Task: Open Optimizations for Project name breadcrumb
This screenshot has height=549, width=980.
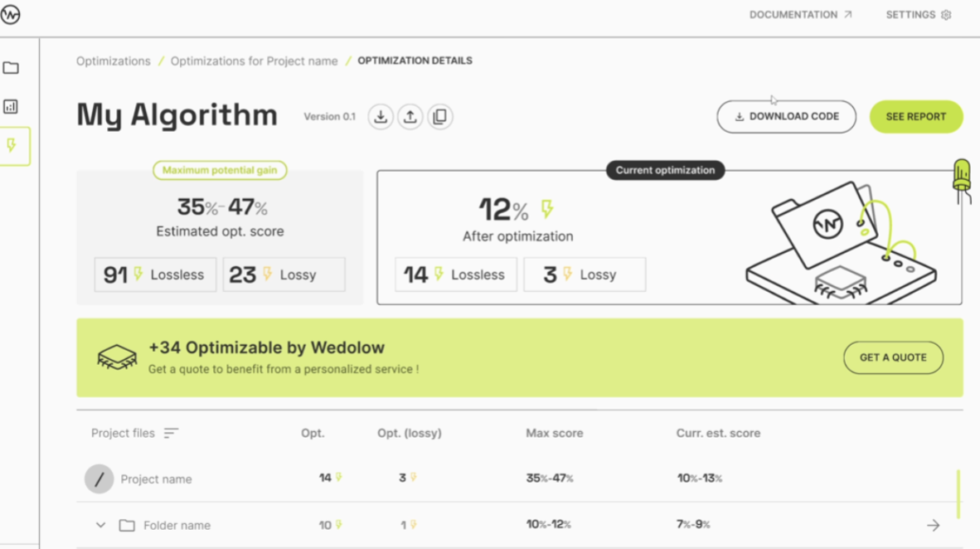Action: point(254,61)
